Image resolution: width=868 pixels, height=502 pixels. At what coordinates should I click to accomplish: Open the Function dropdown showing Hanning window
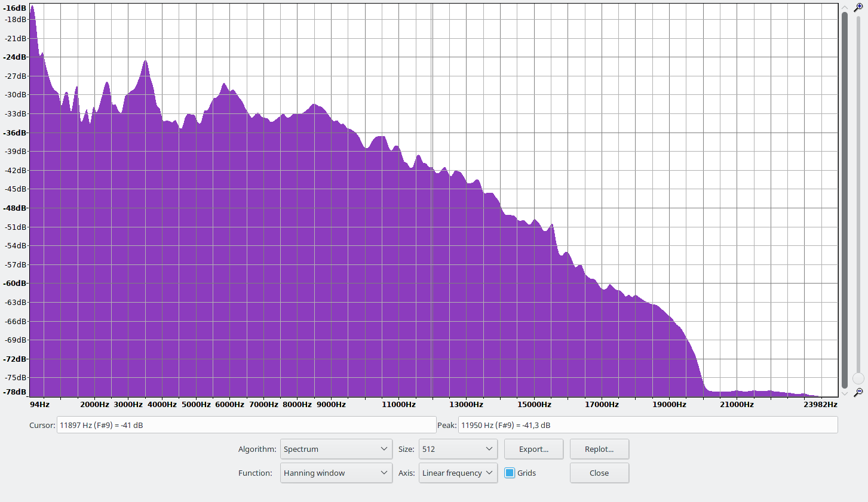[x=336, y=473]
